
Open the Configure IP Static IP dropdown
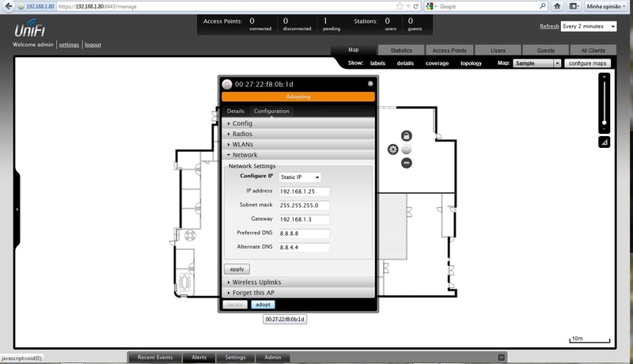tap(300, 177)
